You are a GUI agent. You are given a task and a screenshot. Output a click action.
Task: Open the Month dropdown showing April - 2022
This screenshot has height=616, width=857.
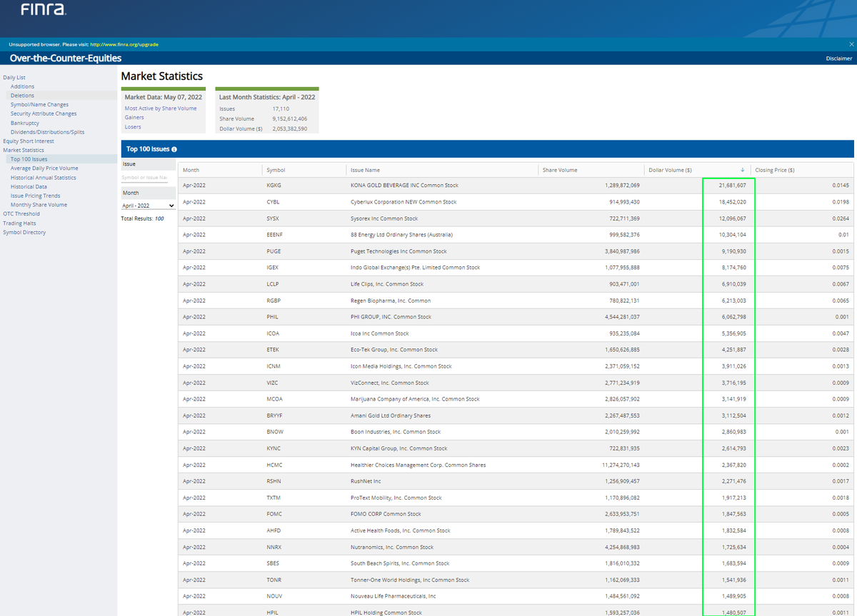149,206
